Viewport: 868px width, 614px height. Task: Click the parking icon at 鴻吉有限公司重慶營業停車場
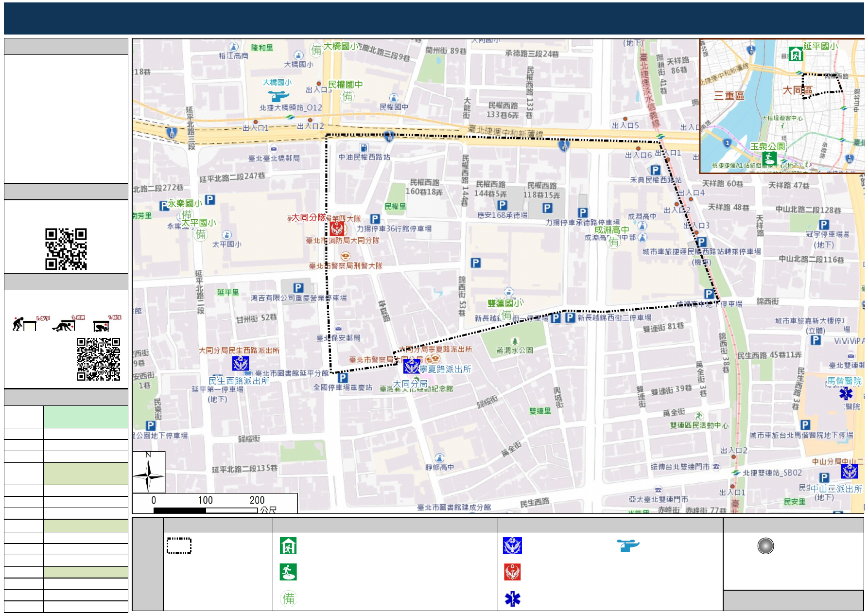pyautogui.click(x=298, y=288)
